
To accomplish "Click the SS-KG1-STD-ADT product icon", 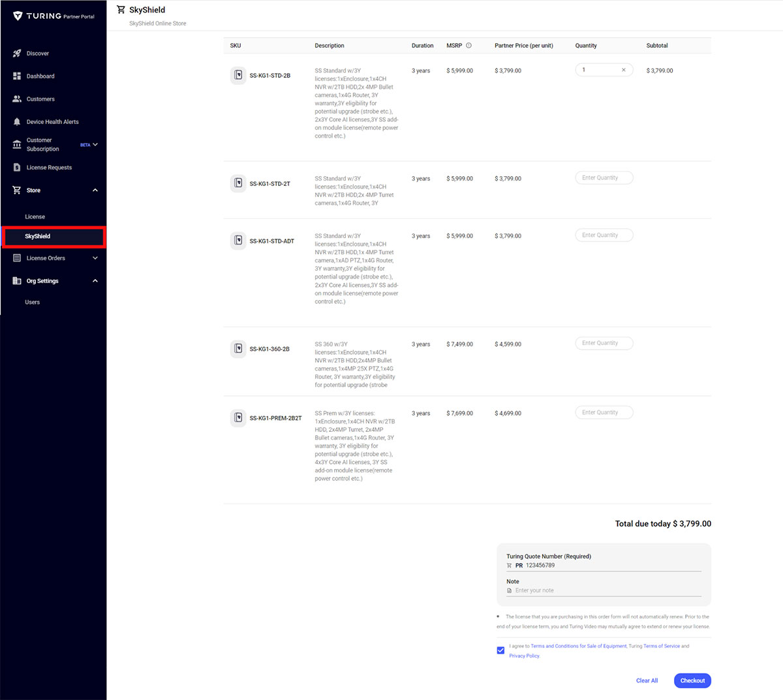I will tap(238, 241).
